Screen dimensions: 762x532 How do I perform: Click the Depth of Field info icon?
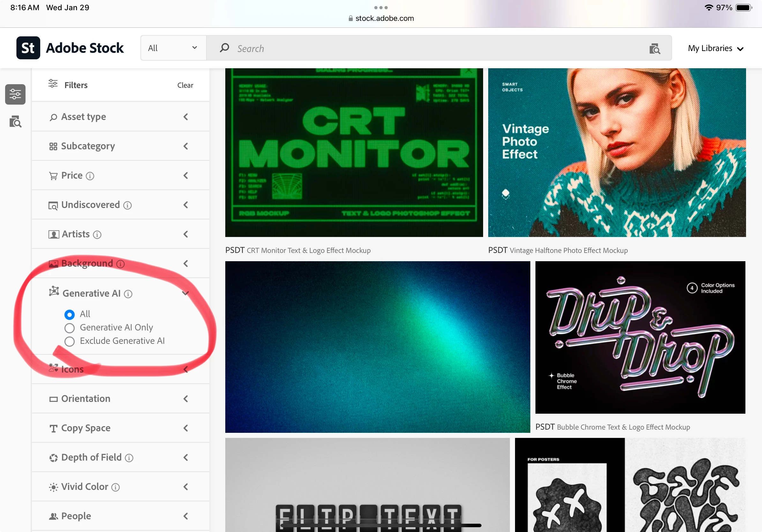point(129,458)
